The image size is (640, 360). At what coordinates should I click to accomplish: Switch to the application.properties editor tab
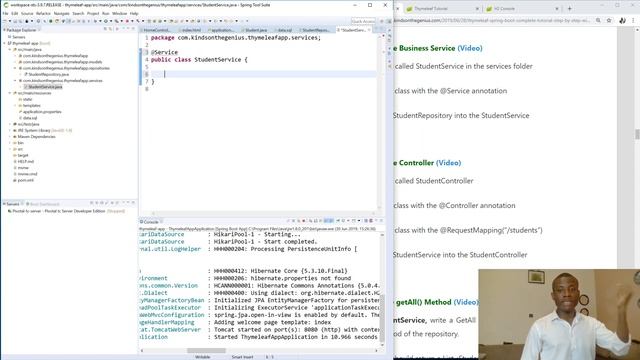click(222, 30)
